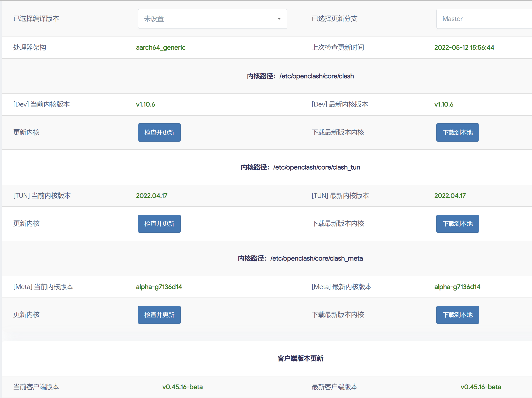The width and height of the screenshot is (532, 398).
Task: Click the 已选择更新分支 label
Action: point(334,18)
